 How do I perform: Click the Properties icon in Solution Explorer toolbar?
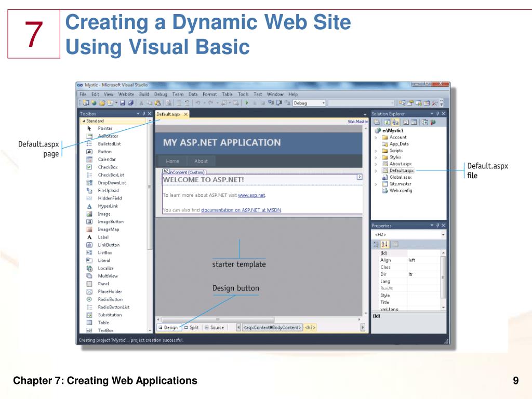click(377, 122)
